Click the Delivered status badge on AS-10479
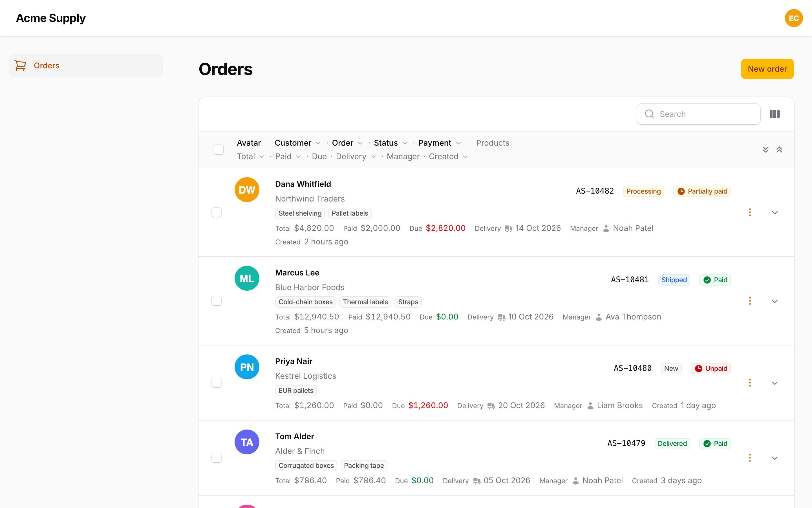The width and height of the screenshot is (812, 508). point(672,443)
